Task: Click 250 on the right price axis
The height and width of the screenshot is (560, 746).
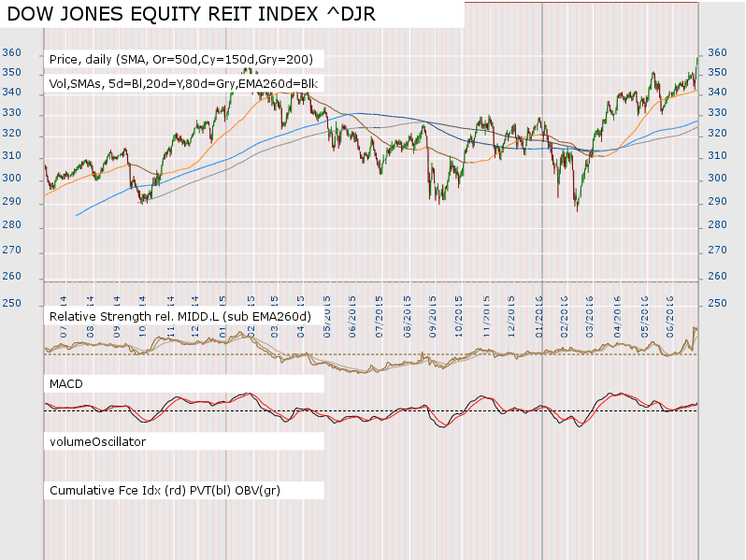Action: point(717,303)
